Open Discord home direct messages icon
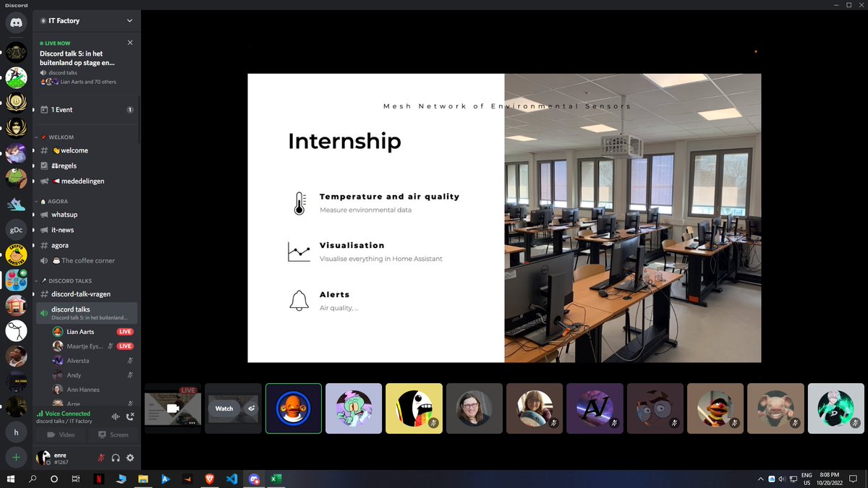868x488 pixels. (16, 23)
